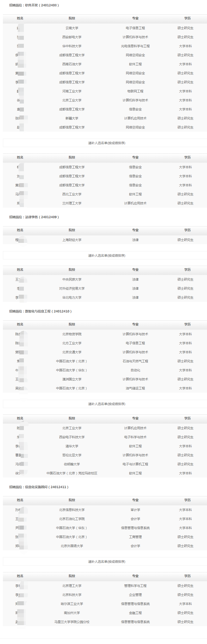Viewport: 207px width, 644px height.
Task: Click the 马里兰大学学院公园分校 school entry
Action: tap(72, 622)
